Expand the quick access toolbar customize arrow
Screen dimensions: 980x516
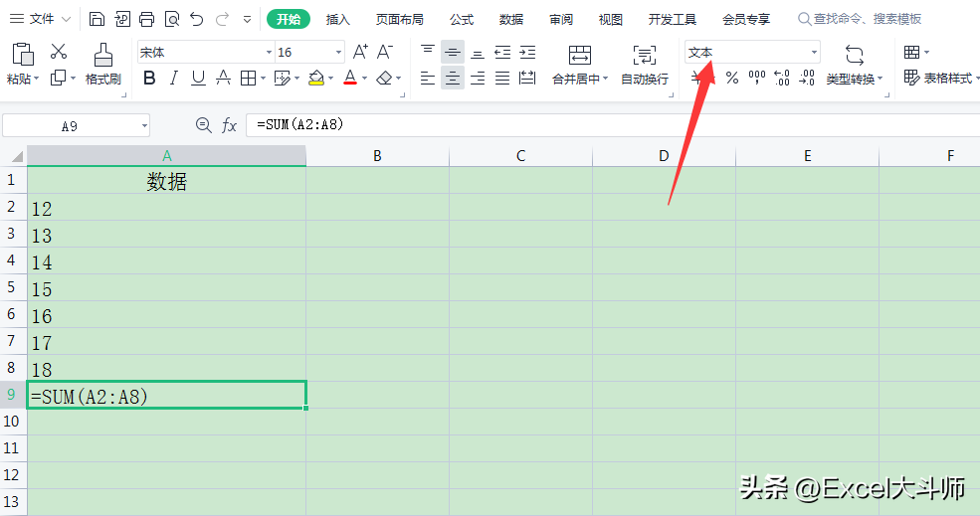(248, 19)
